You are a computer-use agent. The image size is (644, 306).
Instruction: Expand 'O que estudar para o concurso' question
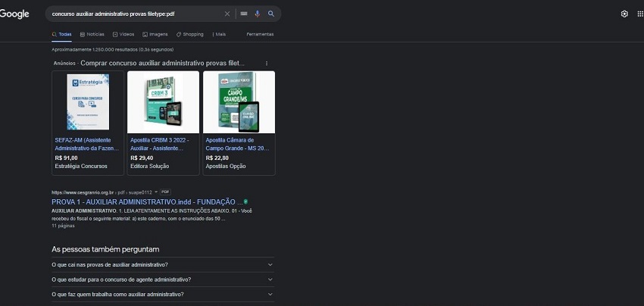click(x=270, y=279)
